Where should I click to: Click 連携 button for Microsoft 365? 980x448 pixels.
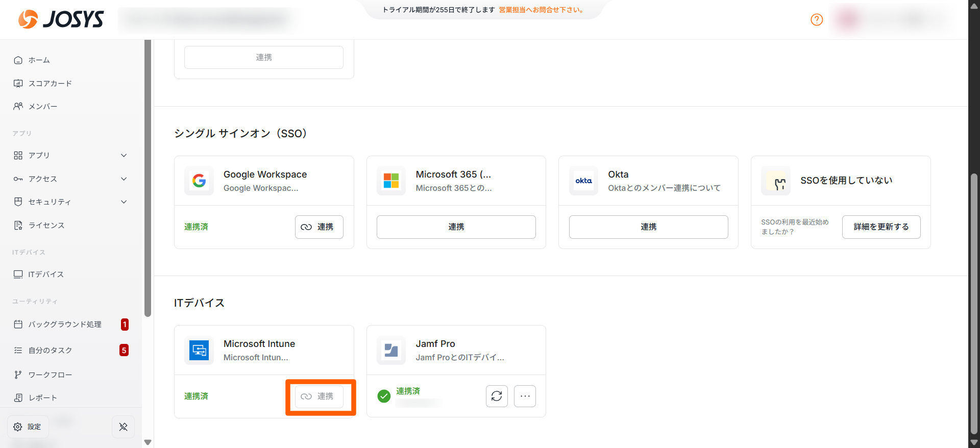[x=456, y=227]
